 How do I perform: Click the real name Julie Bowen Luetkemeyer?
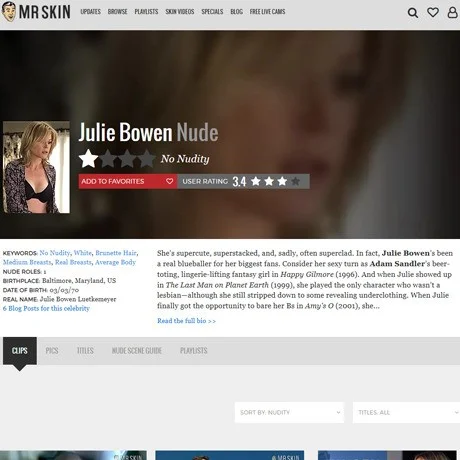78,299
